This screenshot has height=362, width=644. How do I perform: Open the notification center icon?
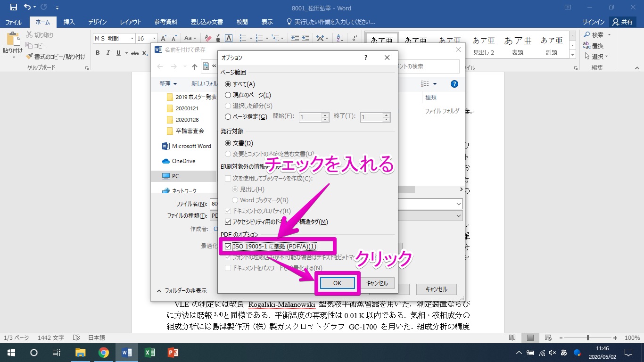tap(627, 353)
